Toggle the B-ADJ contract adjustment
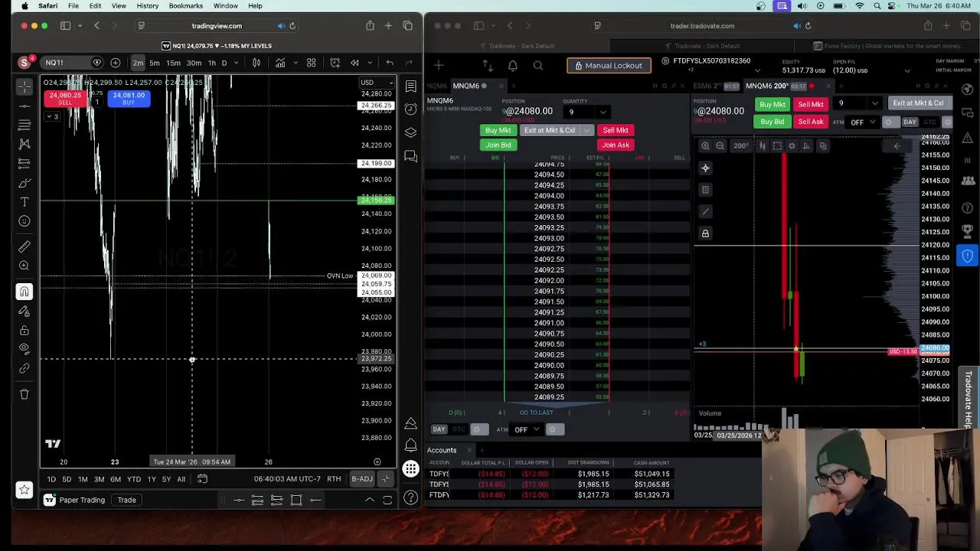The width and height of the screenshot is (980, 551). coord(362,479)
